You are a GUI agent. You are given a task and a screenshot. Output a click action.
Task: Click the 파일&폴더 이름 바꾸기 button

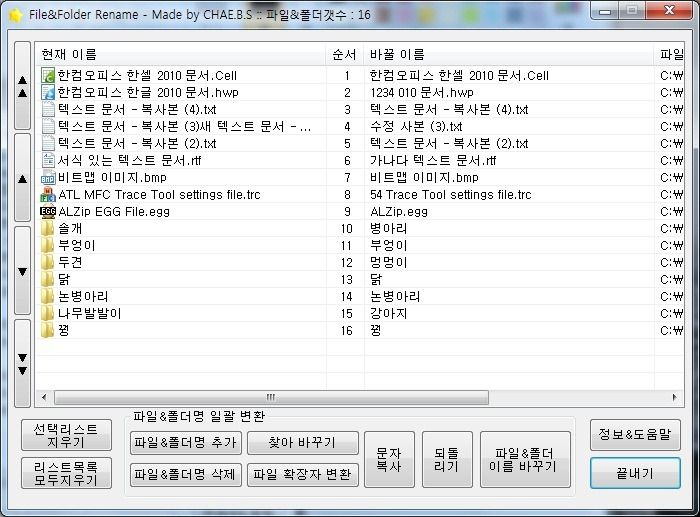click(525, 459)
